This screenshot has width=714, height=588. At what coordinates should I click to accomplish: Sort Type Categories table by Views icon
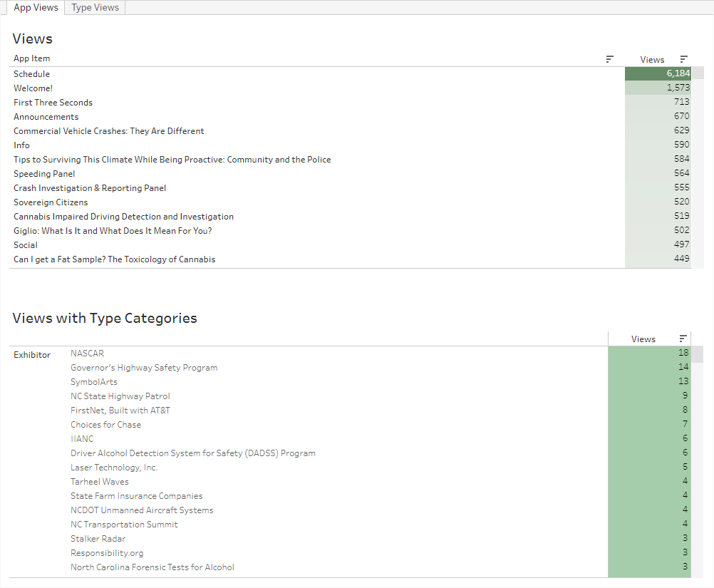coord(684,339)
